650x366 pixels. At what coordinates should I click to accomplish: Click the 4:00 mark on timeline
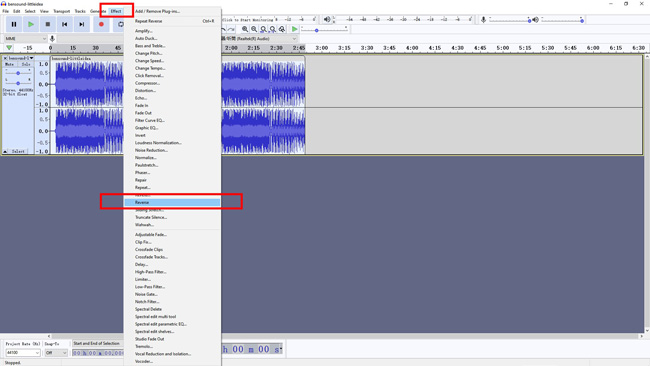[x=412, y=48]
